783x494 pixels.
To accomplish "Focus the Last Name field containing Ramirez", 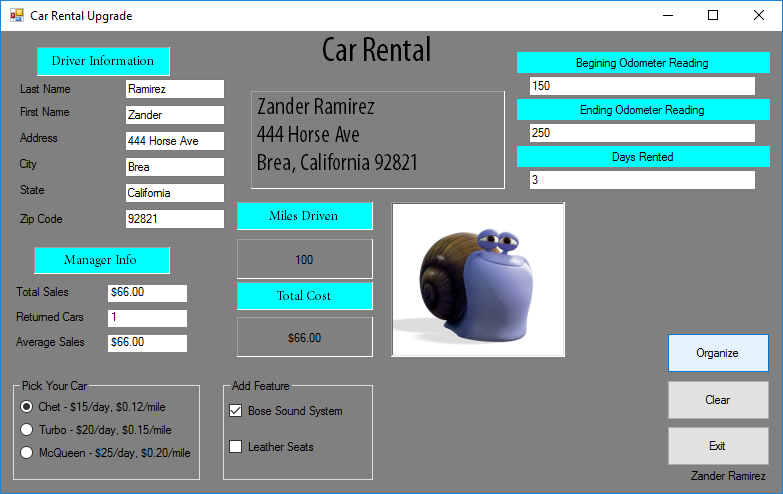I will (x=175, y=89).
